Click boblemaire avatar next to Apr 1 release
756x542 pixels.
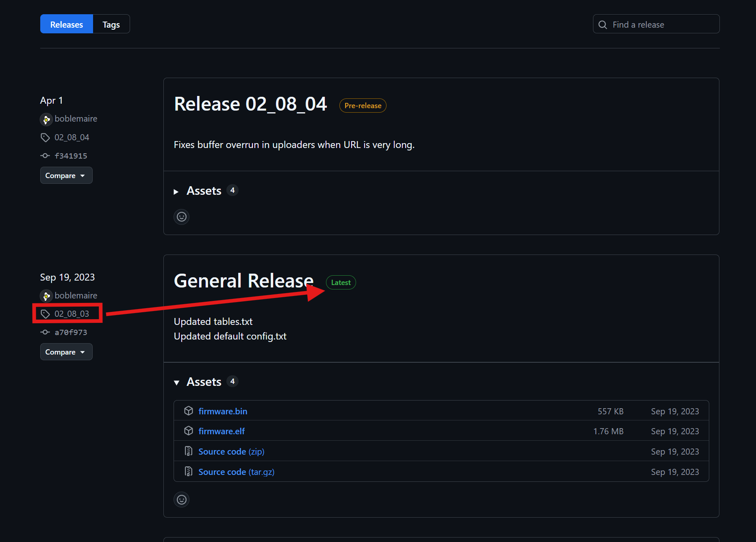(x=46, y=119)
